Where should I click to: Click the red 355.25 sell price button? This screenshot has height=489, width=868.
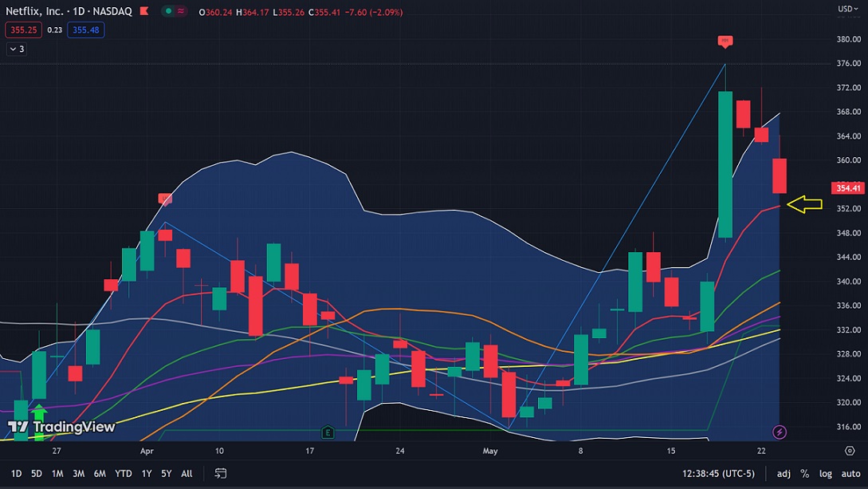pos(23,30)
